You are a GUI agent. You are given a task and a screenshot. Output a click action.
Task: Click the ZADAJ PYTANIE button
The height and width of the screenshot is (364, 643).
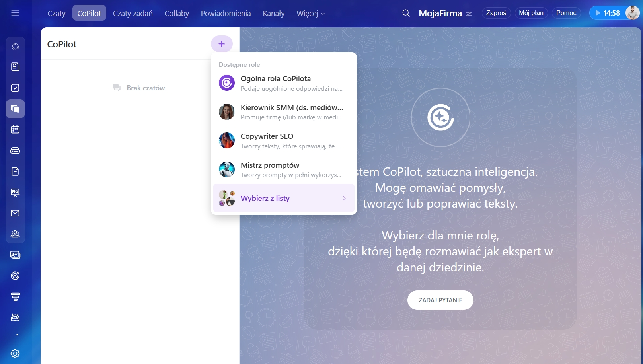pos(440,300)
